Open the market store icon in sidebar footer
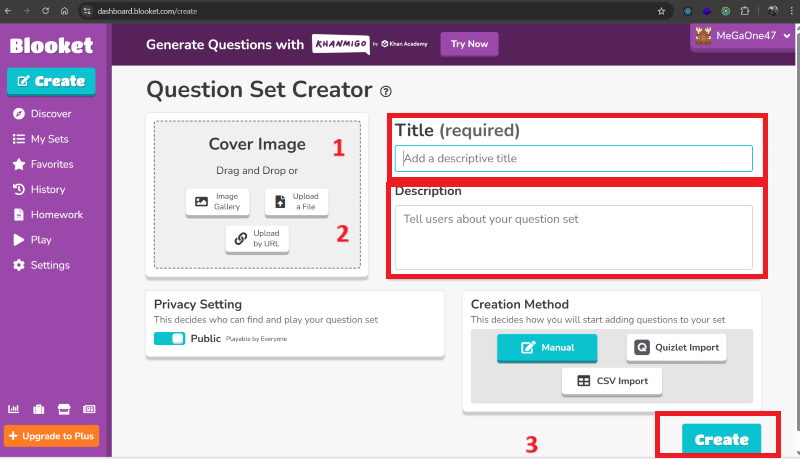 [64, 409]
